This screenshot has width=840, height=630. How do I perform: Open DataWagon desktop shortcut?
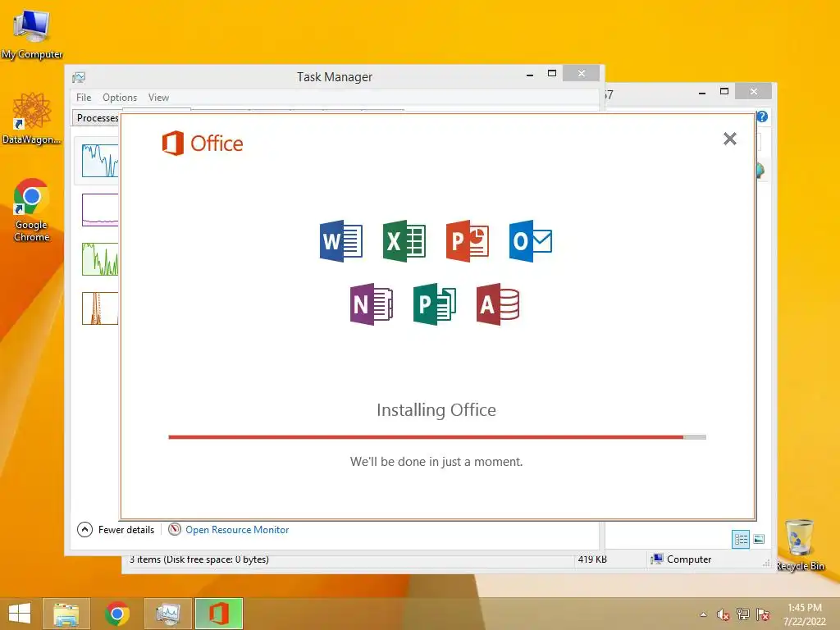coord(32,118)
